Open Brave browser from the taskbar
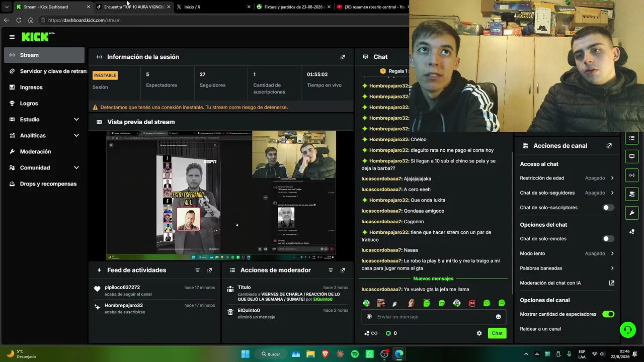 [x=325, y=354]
